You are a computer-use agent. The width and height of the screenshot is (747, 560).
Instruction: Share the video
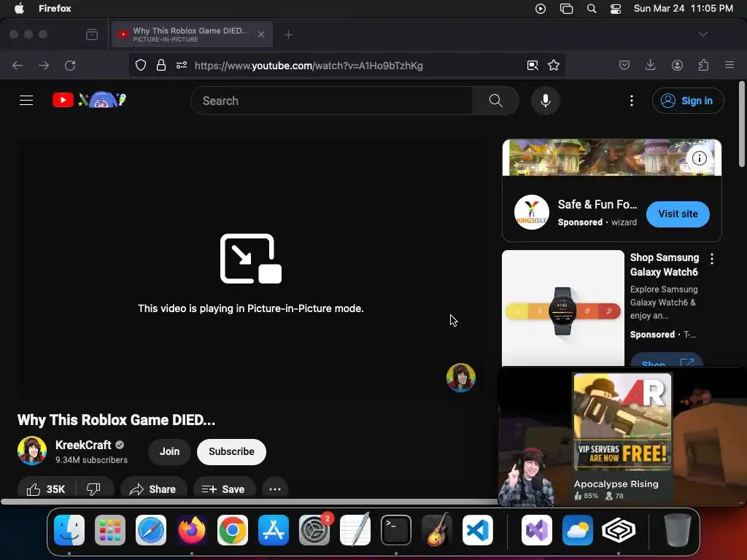coord(152,489)
